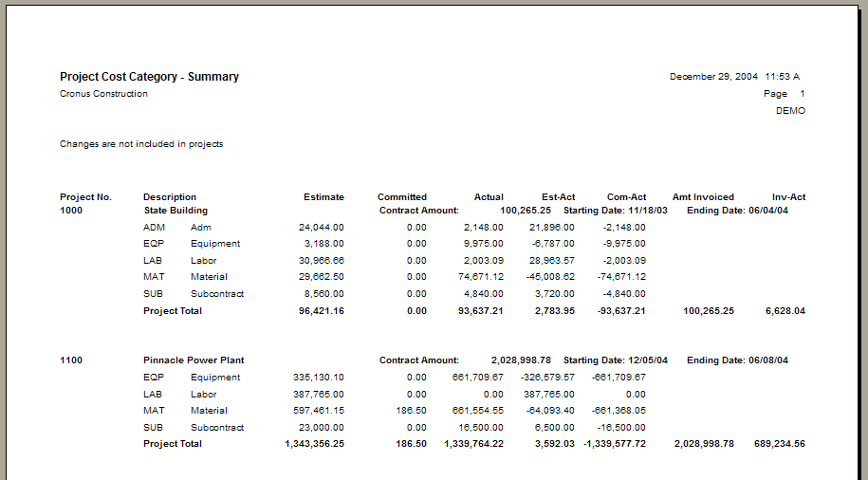This screenshot has width=868, height=480.
Task: Click the Ending Date 06/08/04 text
Action: [738, 360]
